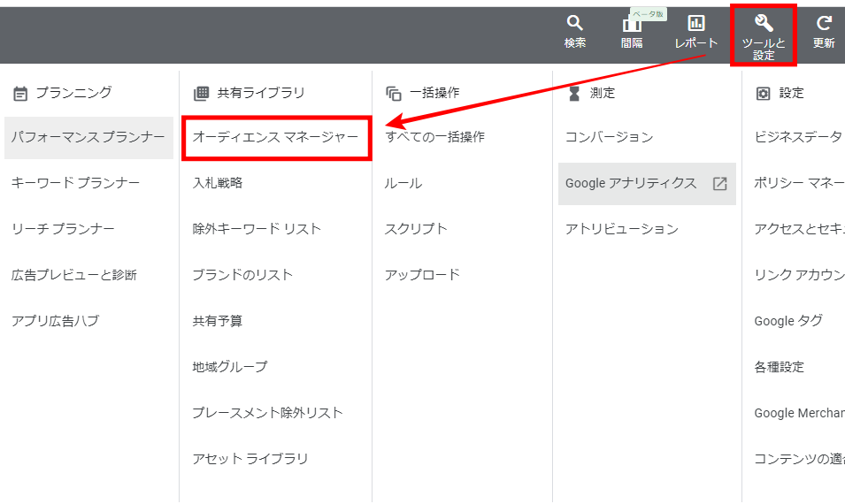Open the レポート chart icon

pos(696,23)
